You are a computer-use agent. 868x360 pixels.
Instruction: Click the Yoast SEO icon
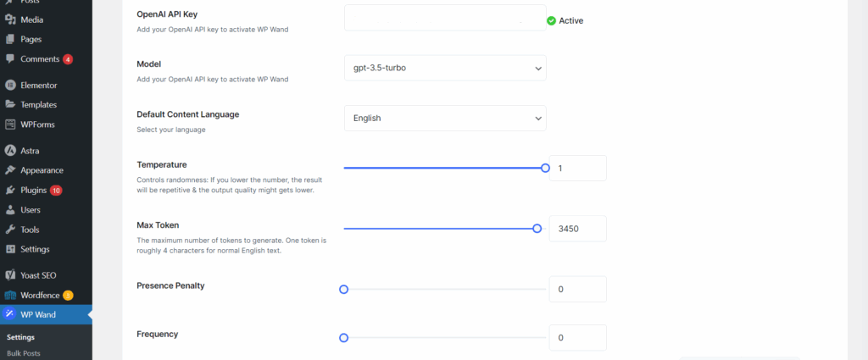tap(10, 275)
